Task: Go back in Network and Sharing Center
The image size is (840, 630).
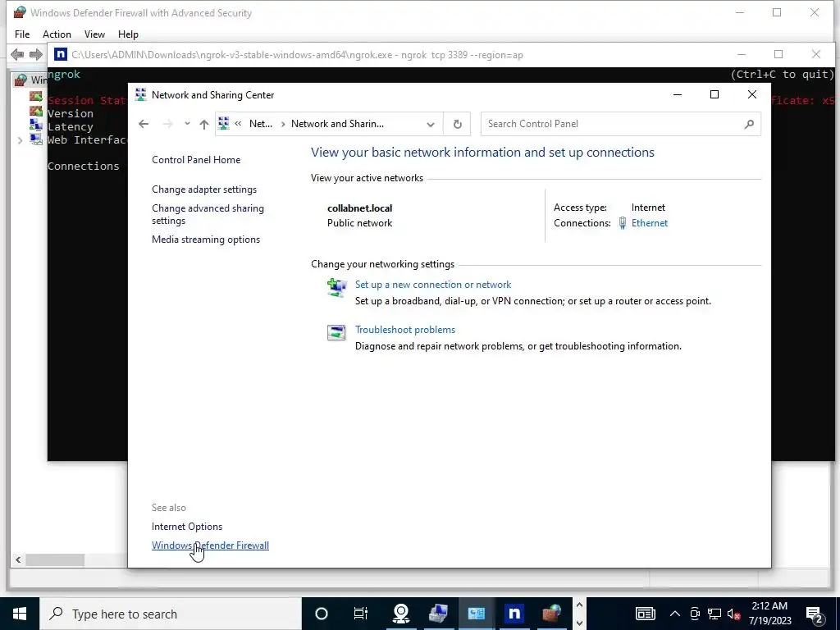Action: tap(143, 125)
